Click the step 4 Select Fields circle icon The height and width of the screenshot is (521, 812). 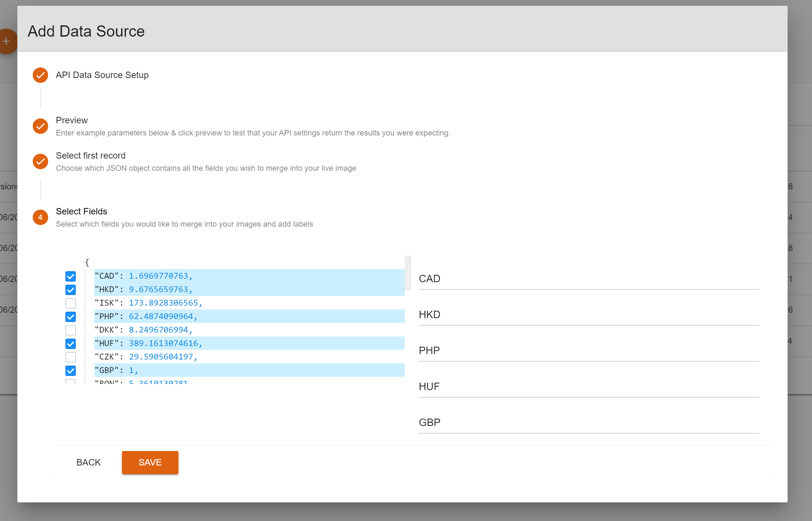pyautogui.click(x=40, y=217)
